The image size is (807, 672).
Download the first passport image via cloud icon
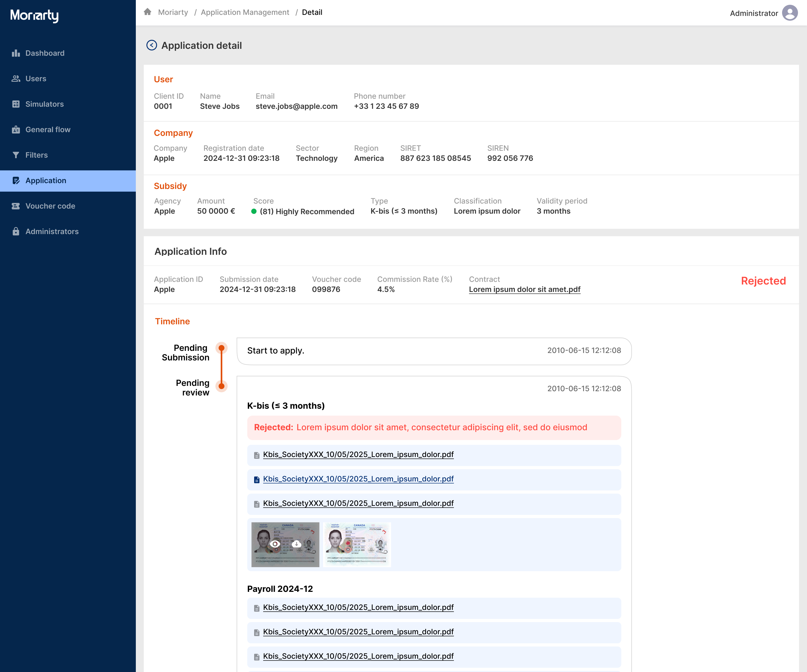tap(297, 544)
